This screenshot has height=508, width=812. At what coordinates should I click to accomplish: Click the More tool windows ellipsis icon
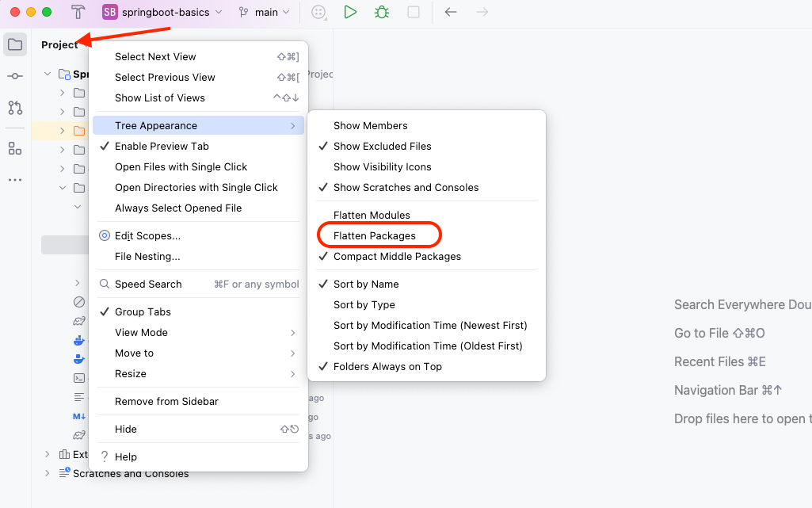15,180
